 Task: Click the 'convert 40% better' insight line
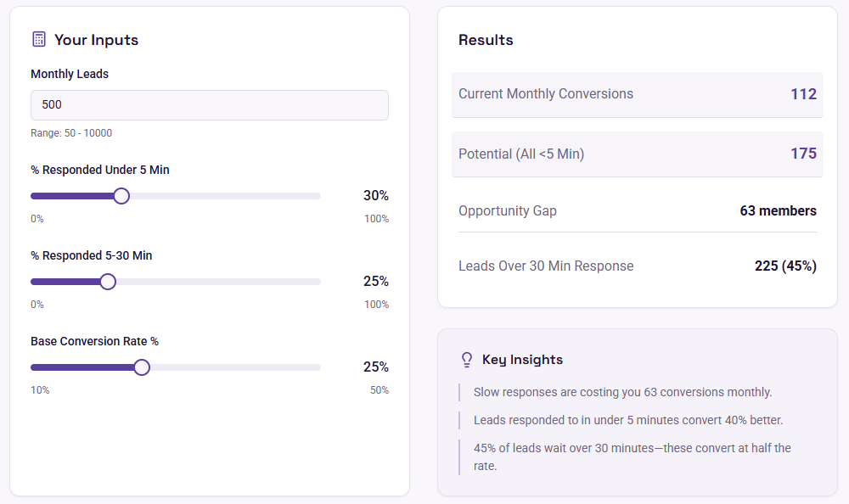628,420
